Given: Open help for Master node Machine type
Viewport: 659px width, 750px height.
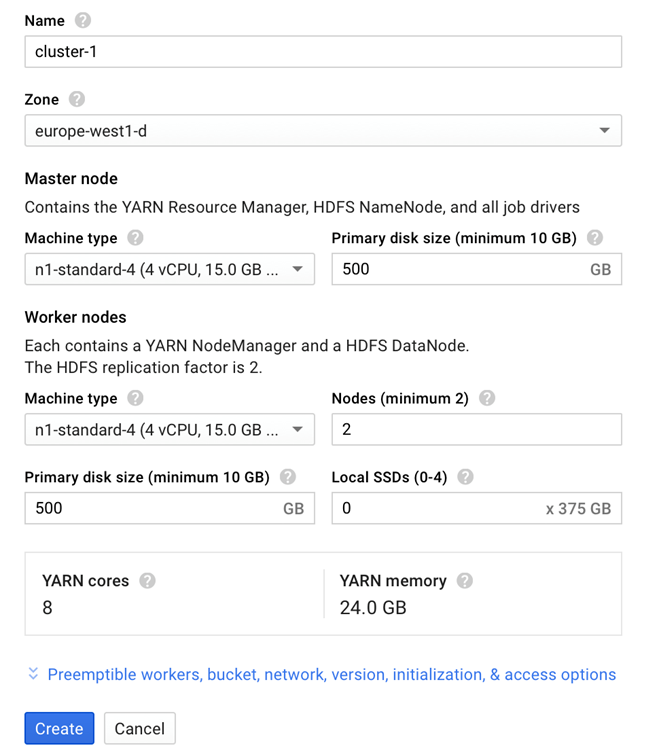Looking at the screenshot, I should coord(135,238).
